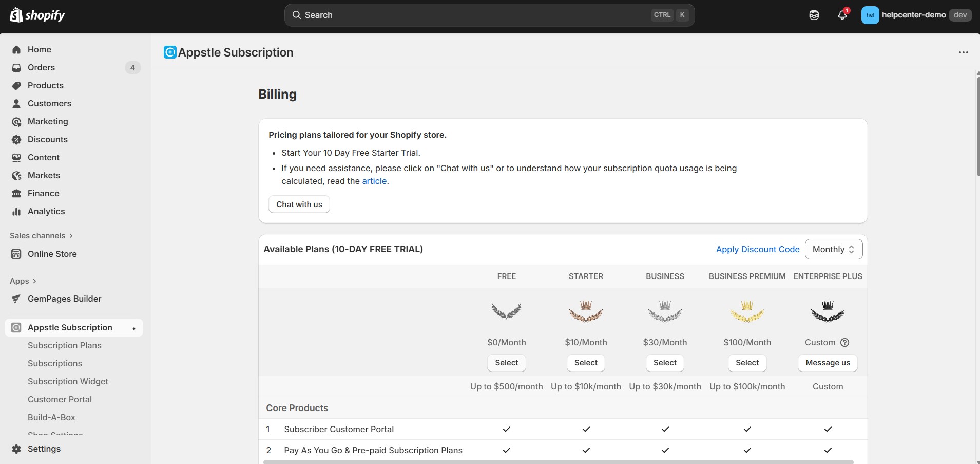Open the GemPages Builder app
This screenshot has width=980, height=464.
tap(64, 299)
